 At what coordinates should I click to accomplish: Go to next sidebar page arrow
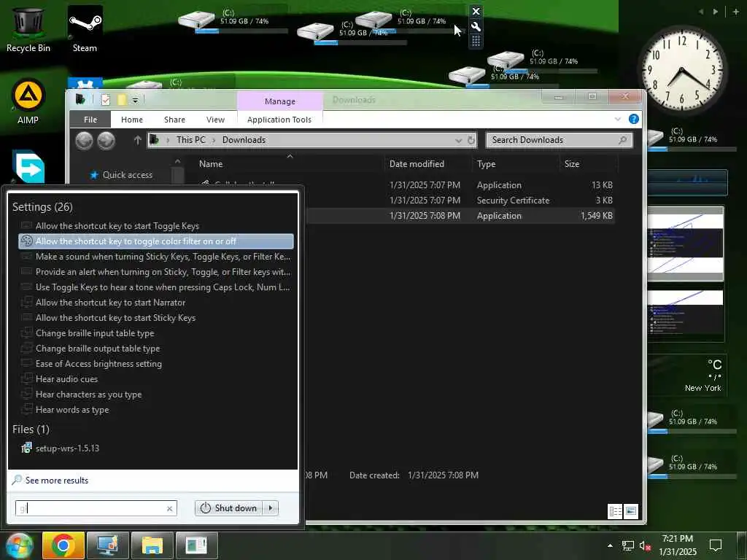[716, 12]
